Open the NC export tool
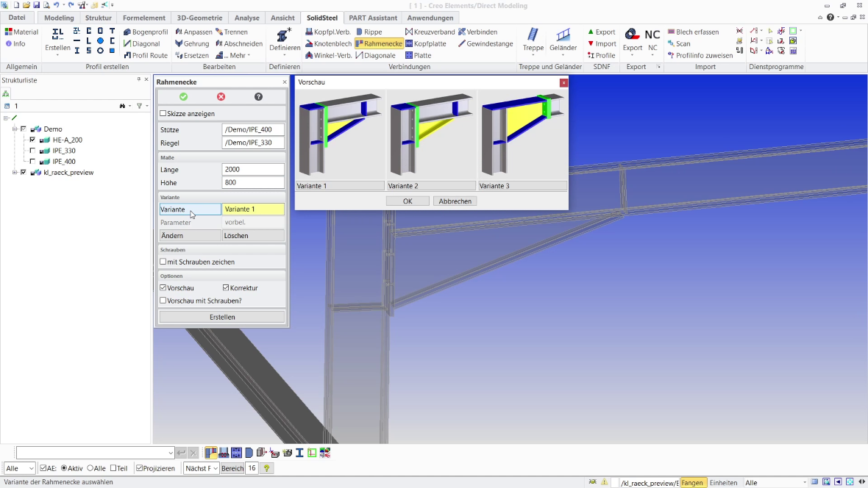The width and height of the screenshot is (868, 488). click(652, 40)
